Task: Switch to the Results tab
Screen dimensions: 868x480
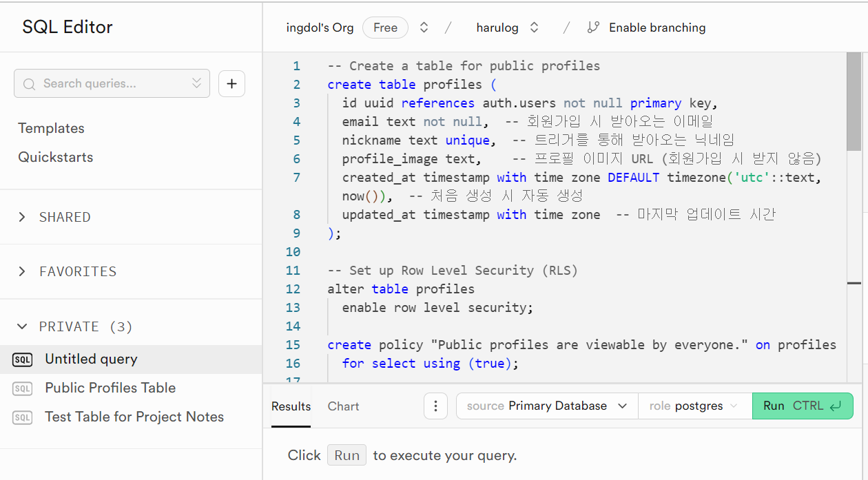Action: click(x=291, y=406)
